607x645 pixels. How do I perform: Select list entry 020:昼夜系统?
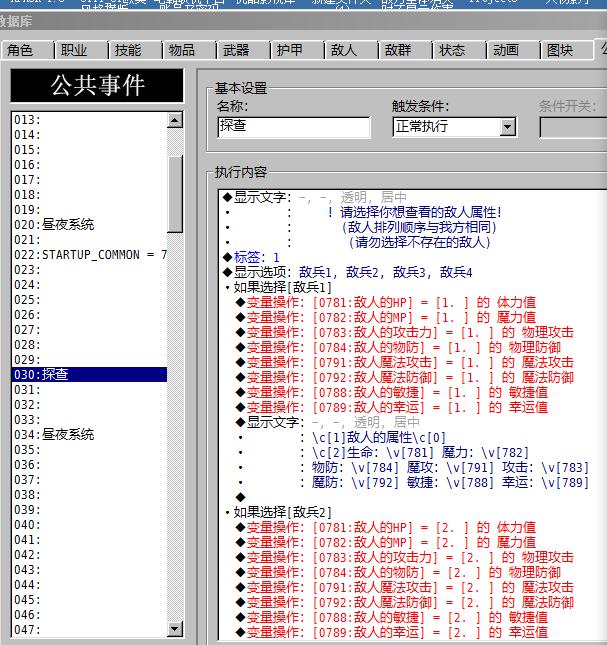[89, 225]
